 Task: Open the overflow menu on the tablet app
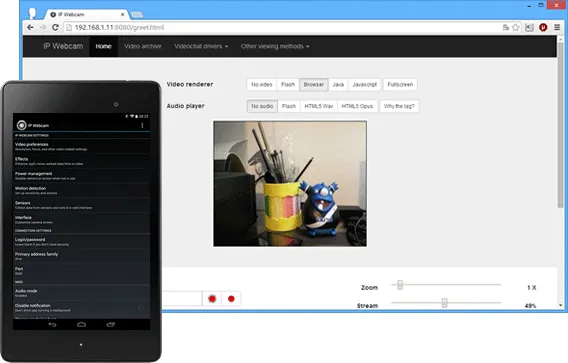tap(142, 125)
